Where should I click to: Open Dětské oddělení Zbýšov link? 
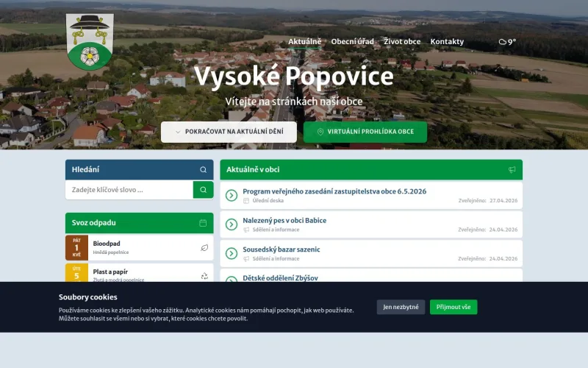tap(280, 278)
